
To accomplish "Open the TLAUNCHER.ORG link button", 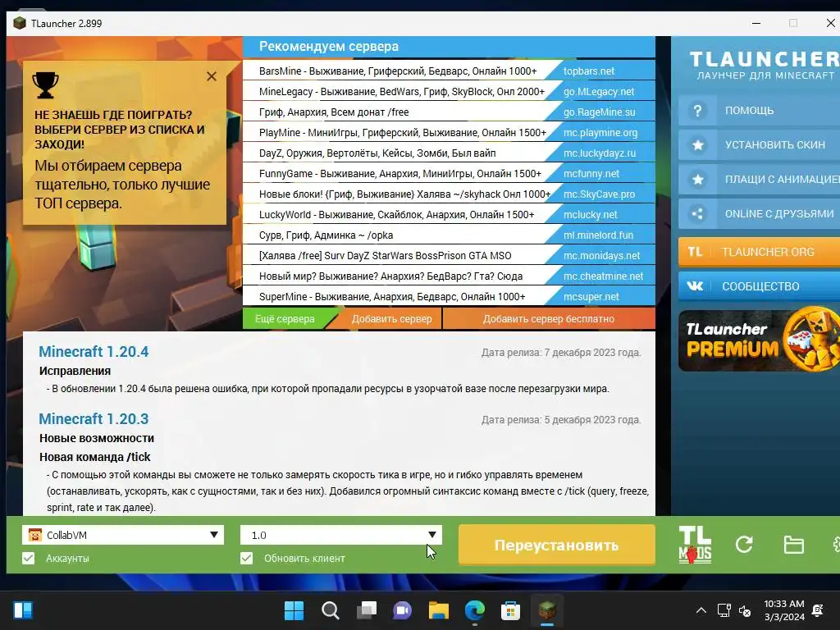I will click(759, 252).
